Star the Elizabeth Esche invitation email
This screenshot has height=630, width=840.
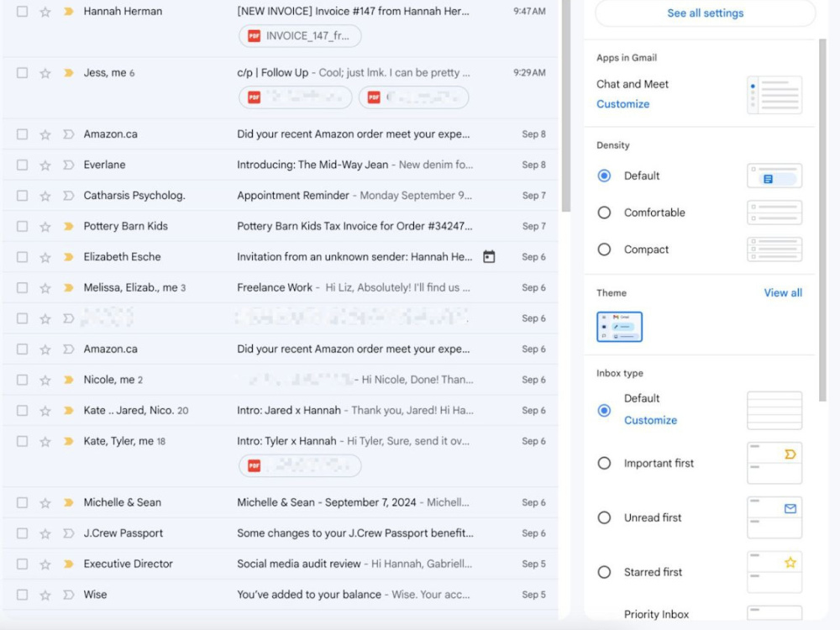click(45, 257)
